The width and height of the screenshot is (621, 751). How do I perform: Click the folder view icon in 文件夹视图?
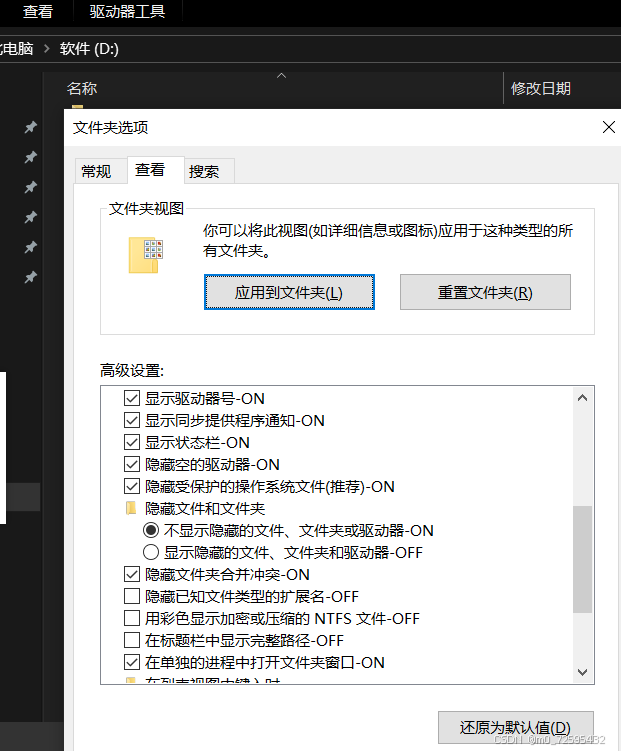[x=146, y=255]
